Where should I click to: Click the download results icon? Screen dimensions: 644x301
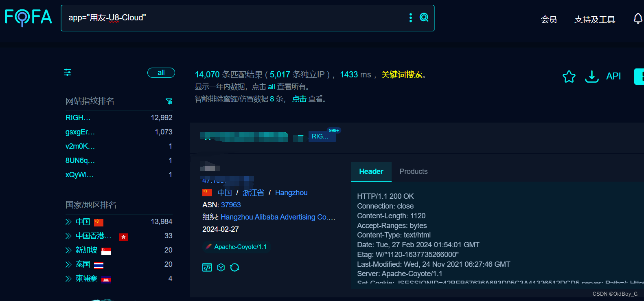coord(591,76)
